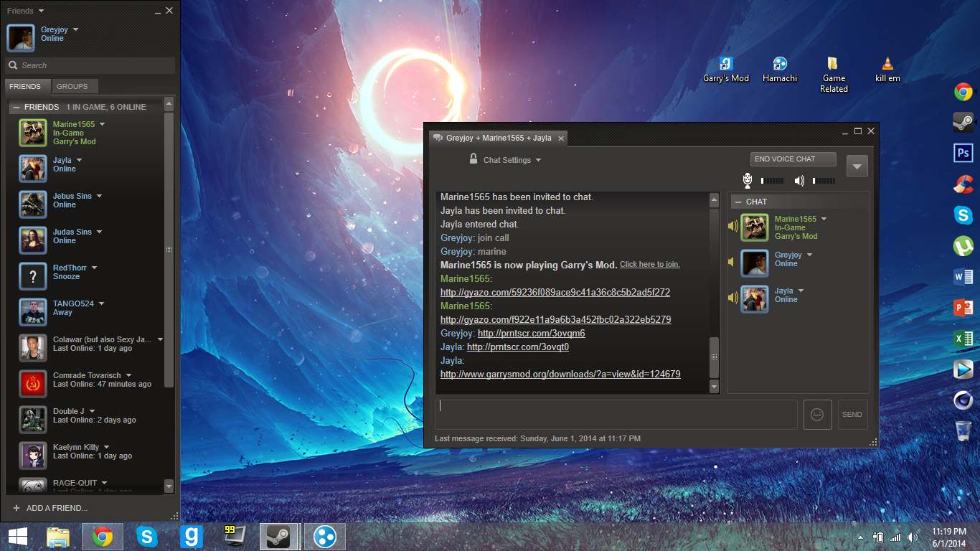Click Marine1565 avatar in chat member list

(755, 227)
